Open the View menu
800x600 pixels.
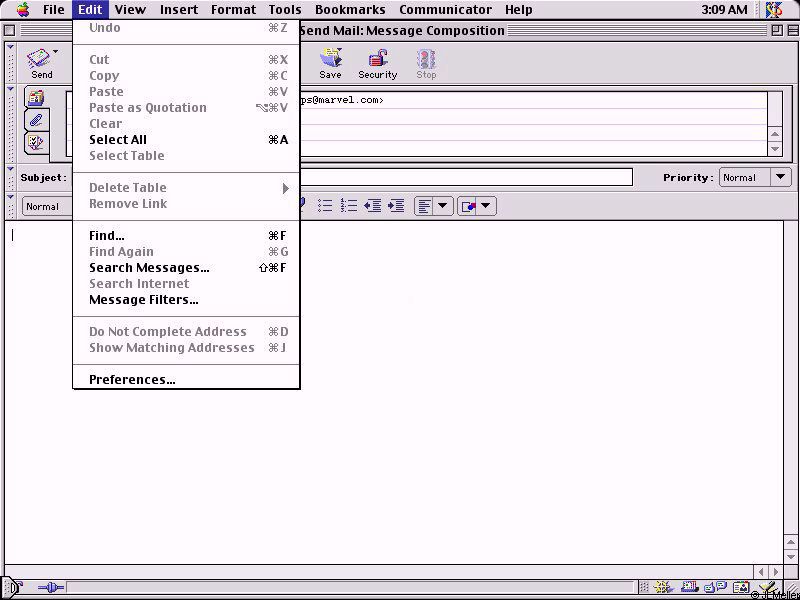[x=130, y=9]
